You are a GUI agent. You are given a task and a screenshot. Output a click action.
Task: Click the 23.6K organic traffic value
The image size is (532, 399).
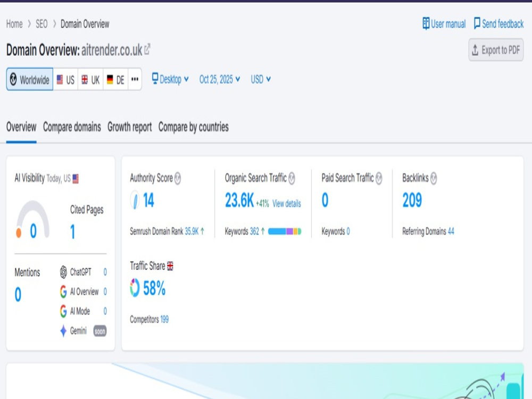coord(239,200)
